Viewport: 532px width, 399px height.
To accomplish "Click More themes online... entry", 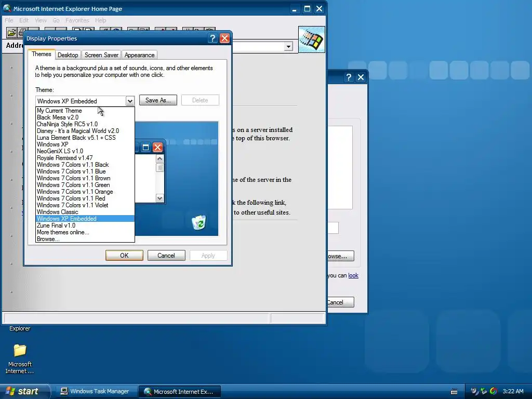I will pyautogui.click(x=85, y=232).
